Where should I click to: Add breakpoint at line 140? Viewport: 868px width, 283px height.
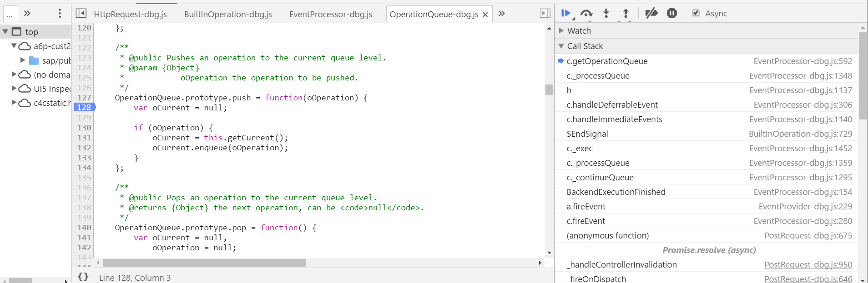tap(84, 227)
